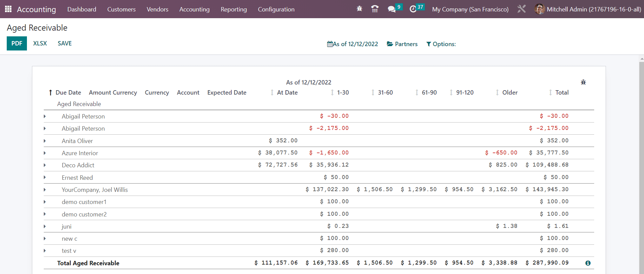Image resolution: width=644 pixels, height=274 pixels.
Task: Click the info icon beside total row
Action: tap(588, 263)
